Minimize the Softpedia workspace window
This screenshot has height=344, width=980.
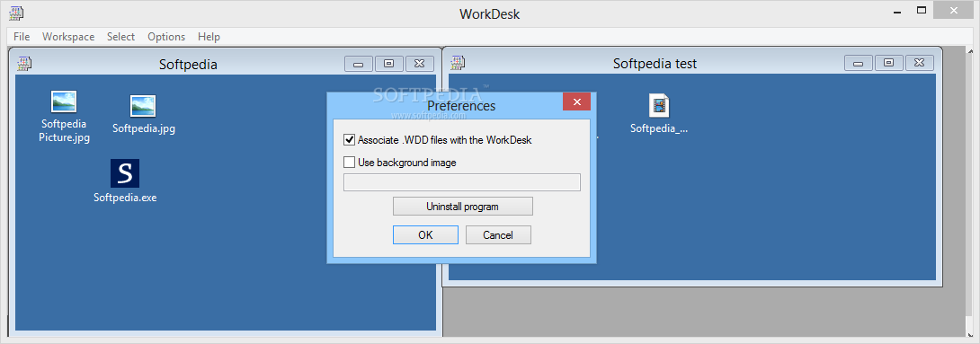(x=359, y=63)
